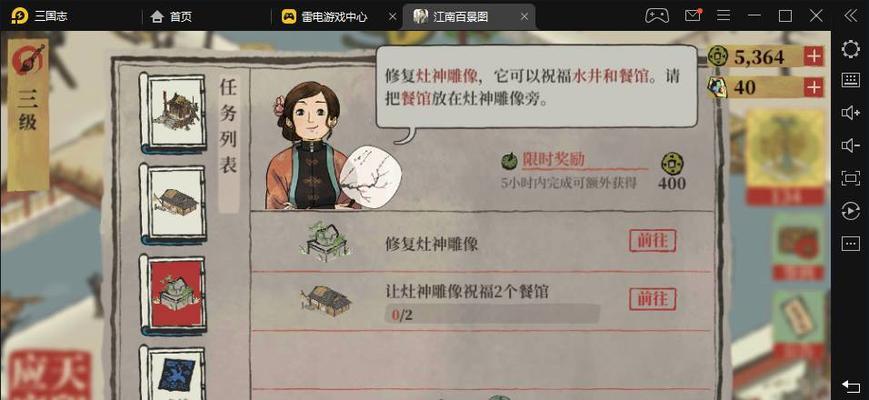
Task: Open the emulator settings gear icon
Action: click(x=850, y=49)
